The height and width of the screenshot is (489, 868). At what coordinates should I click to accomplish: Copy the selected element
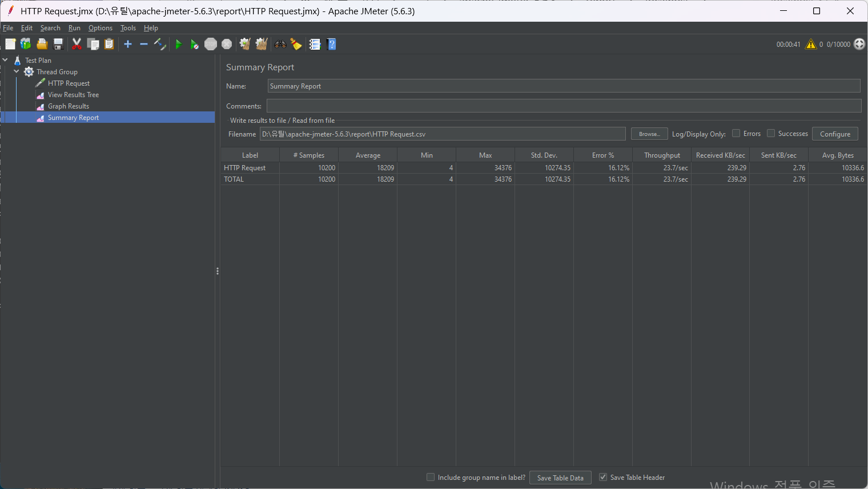tap(93, 44)
